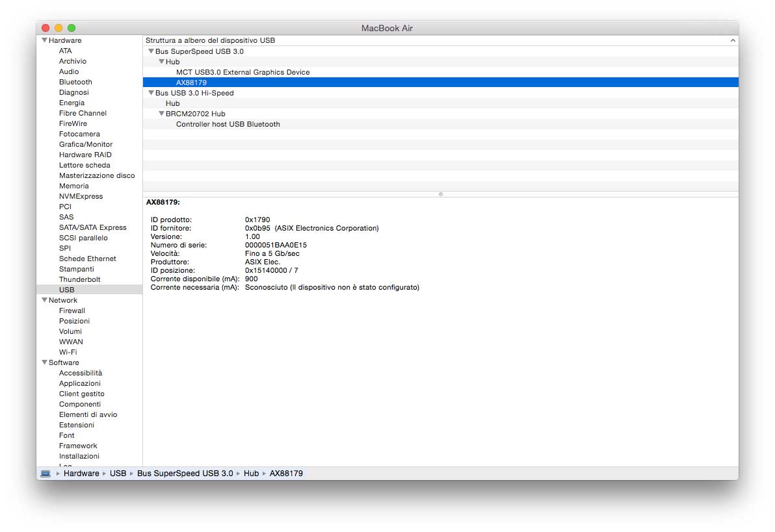Screen dimensions: 775x532
Task: Open the Wi-Fi network section
Action: [68, 351]
